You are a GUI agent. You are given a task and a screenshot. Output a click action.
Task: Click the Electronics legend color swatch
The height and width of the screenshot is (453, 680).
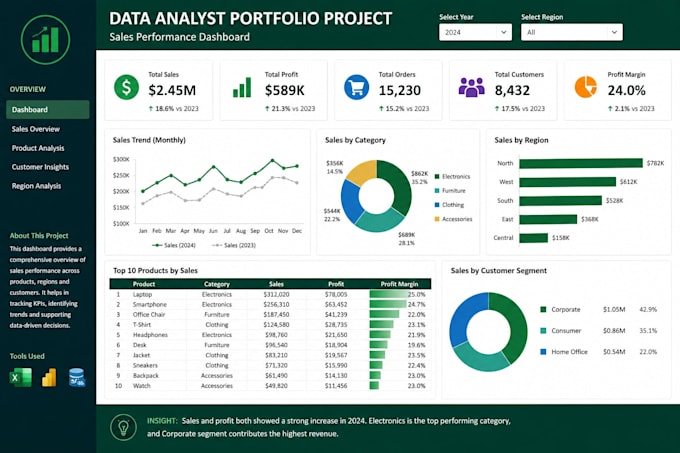437,176
